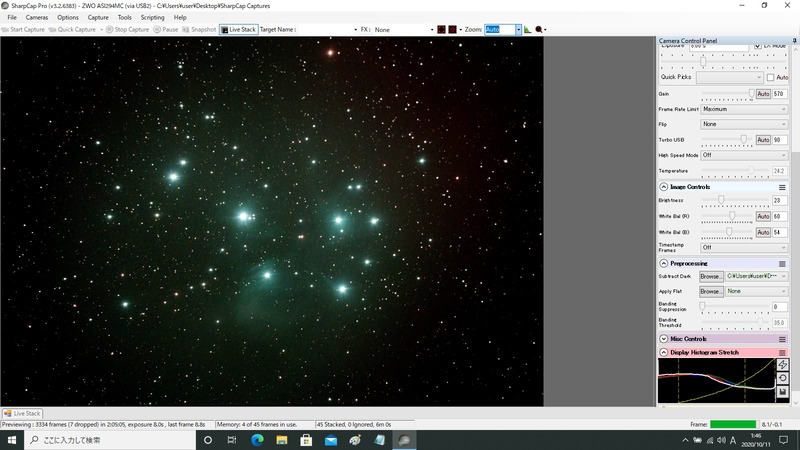Toggle Auto for White Bal (B)

pyautogui.click(x=763, y=232)
